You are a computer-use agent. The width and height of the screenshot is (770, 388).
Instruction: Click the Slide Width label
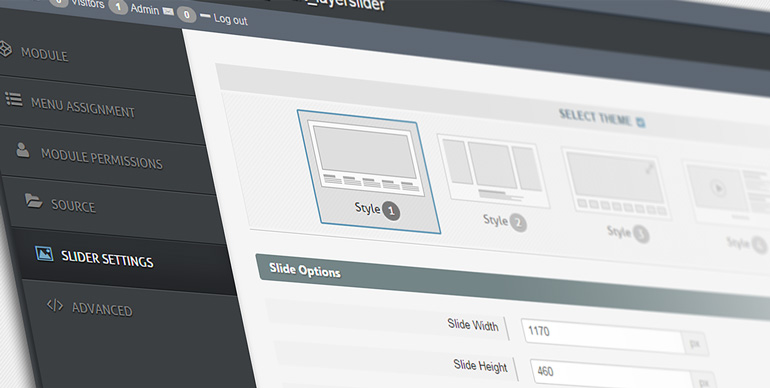473,325
